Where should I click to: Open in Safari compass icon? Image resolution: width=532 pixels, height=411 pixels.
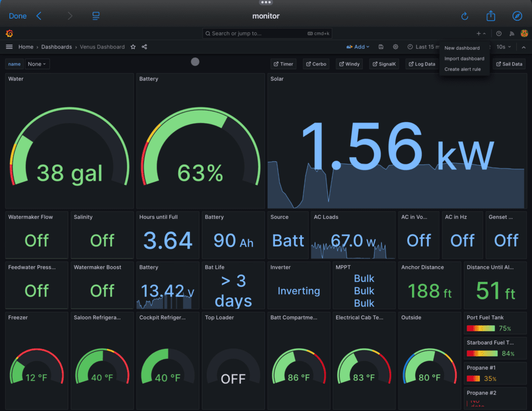click(x=517, y=16)
